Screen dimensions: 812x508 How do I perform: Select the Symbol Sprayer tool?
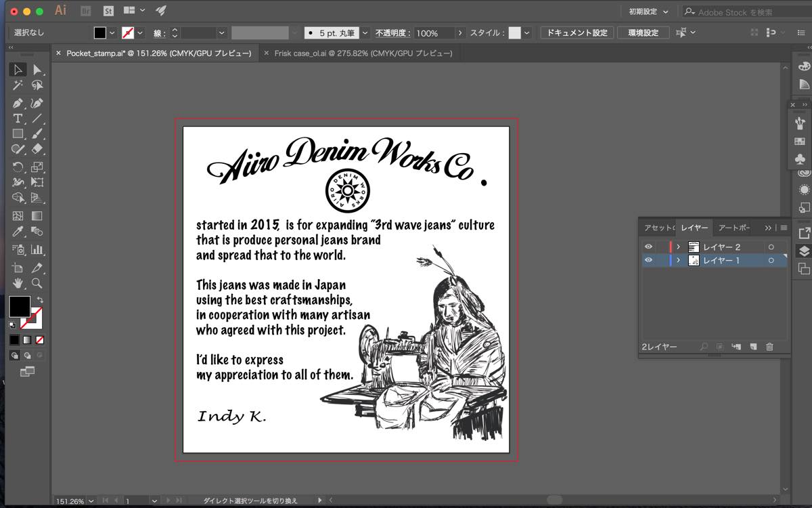[18, 249]
